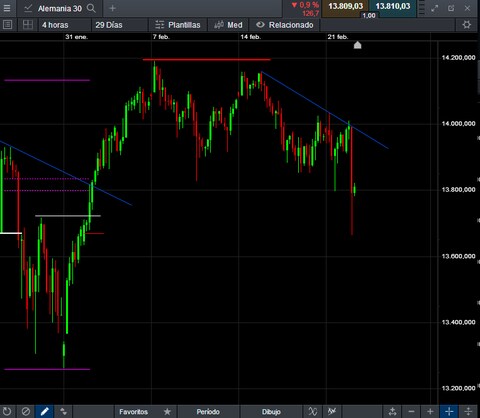Select the lower magenta horizontal line

(47, 369)
